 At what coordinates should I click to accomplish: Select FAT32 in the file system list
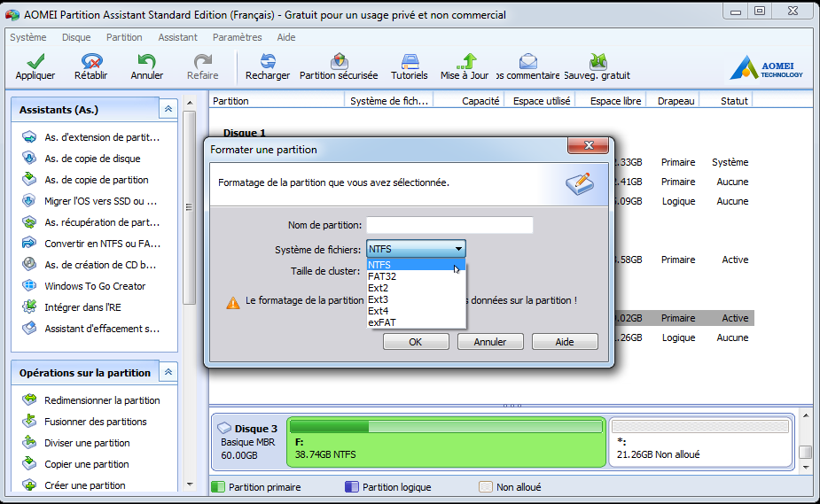pos(382,276)
